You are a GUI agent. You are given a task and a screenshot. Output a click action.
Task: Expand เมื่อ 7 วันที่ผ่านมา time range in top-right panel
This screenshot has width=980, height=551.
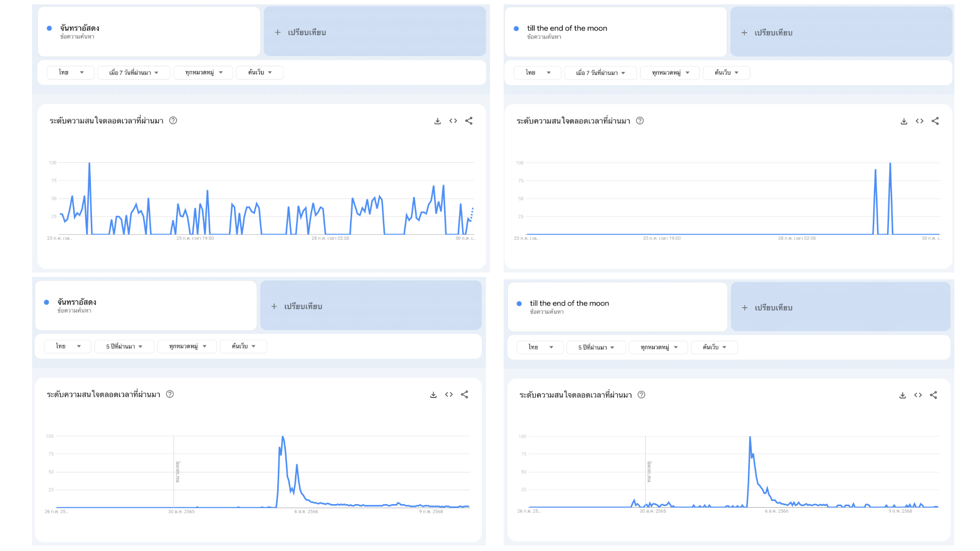tap(600, 73)
